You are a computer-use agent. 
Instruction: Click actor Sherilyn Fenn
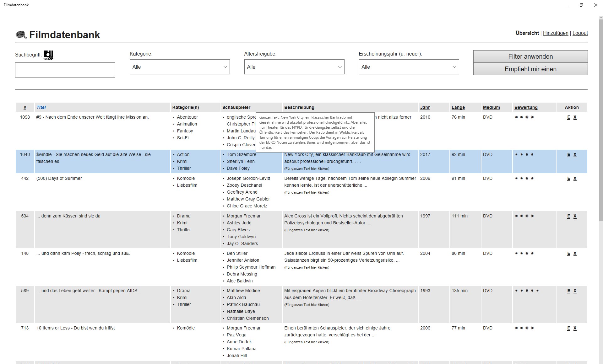(x=241, y=161)
